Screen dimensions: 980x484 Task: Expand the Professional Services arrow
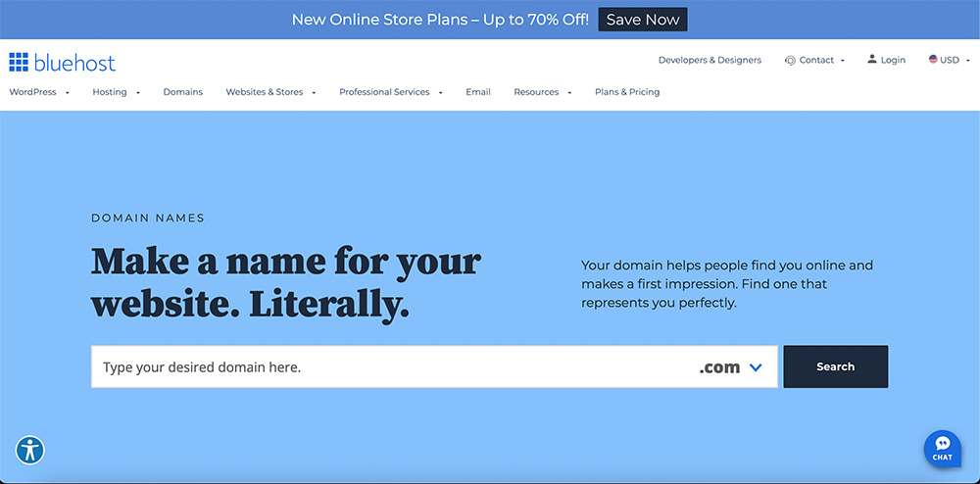[441, 92]
